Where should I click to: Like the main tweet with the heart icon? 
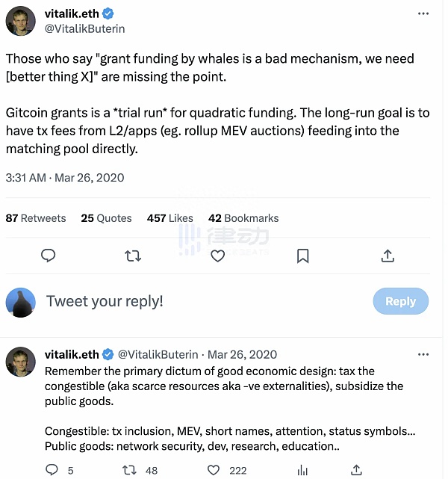click(x=217, y=256)
